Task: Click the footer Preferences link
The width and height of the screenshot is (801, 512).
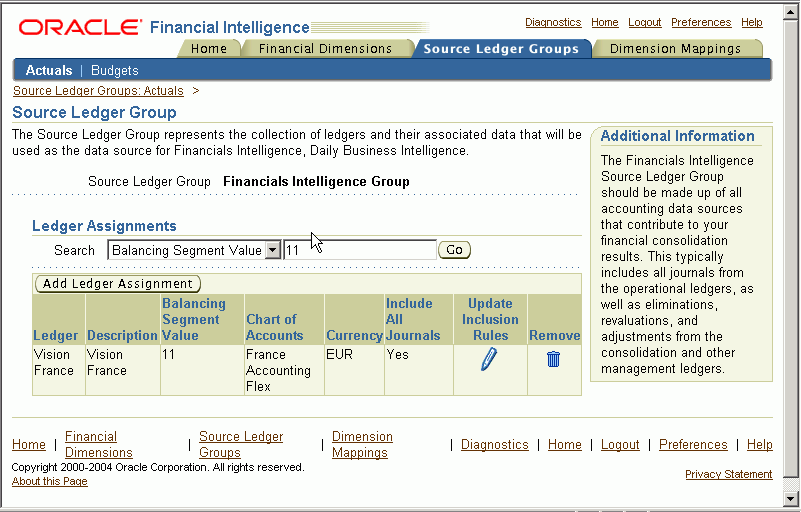Action: pos(693,445)
